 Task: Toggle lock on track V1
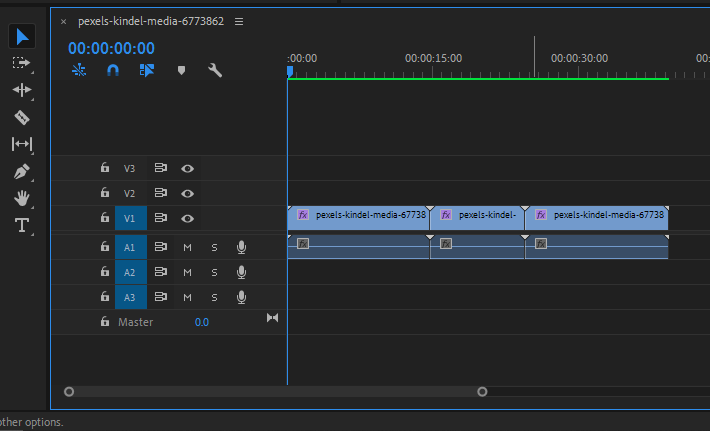[x=105, y=217]
